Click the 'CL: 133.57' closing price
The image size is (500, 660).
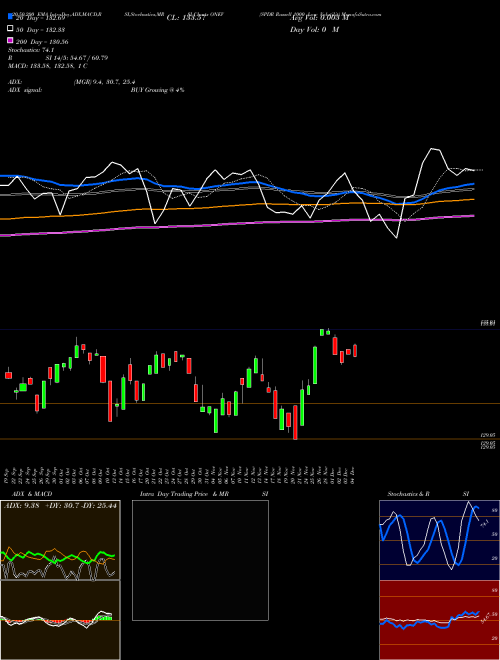coord(186,18)
